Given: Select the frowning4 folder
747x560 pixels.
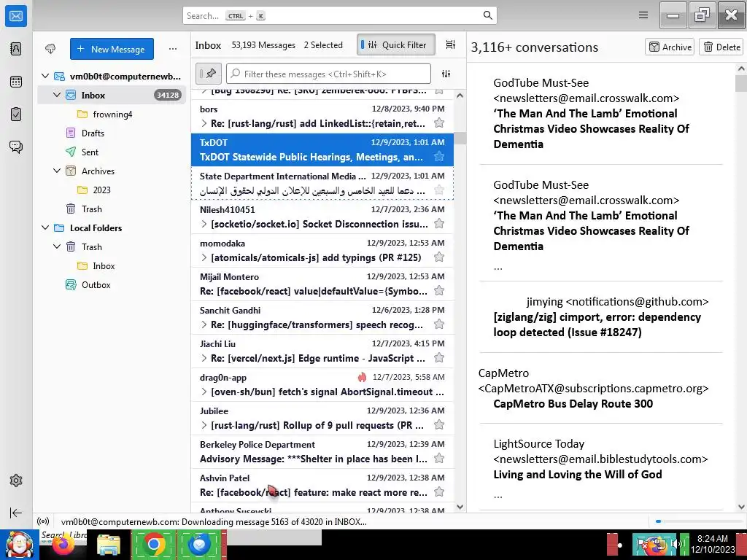Looking at the screenshot, I should (x=112, y=114).
